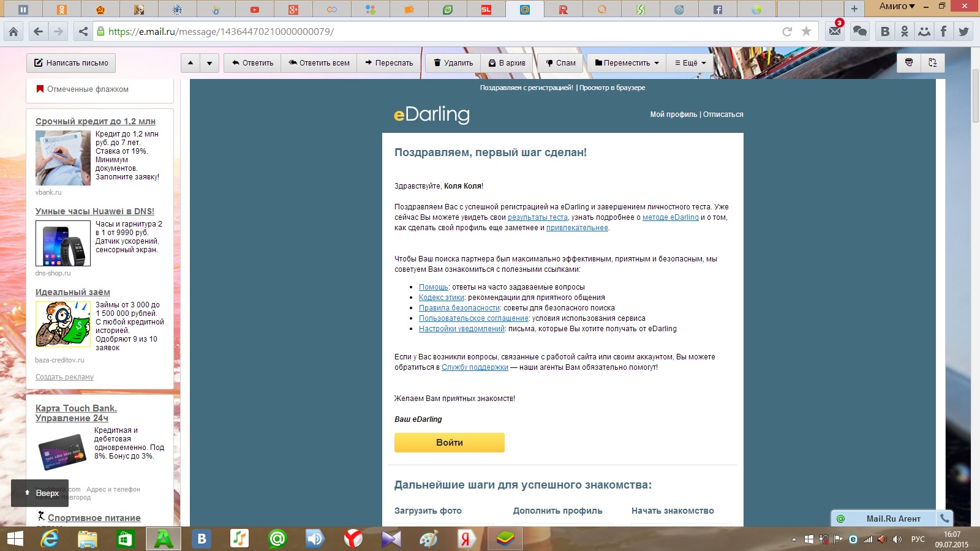
Task: Switch to the YouTube browser tab
Action: pos(255,9)
